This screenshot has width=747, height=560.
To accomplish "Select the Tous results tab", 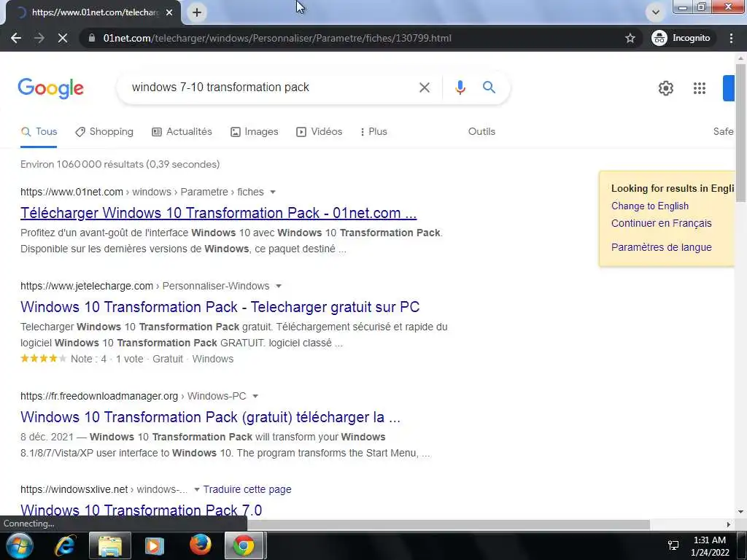I will point(39,132).
